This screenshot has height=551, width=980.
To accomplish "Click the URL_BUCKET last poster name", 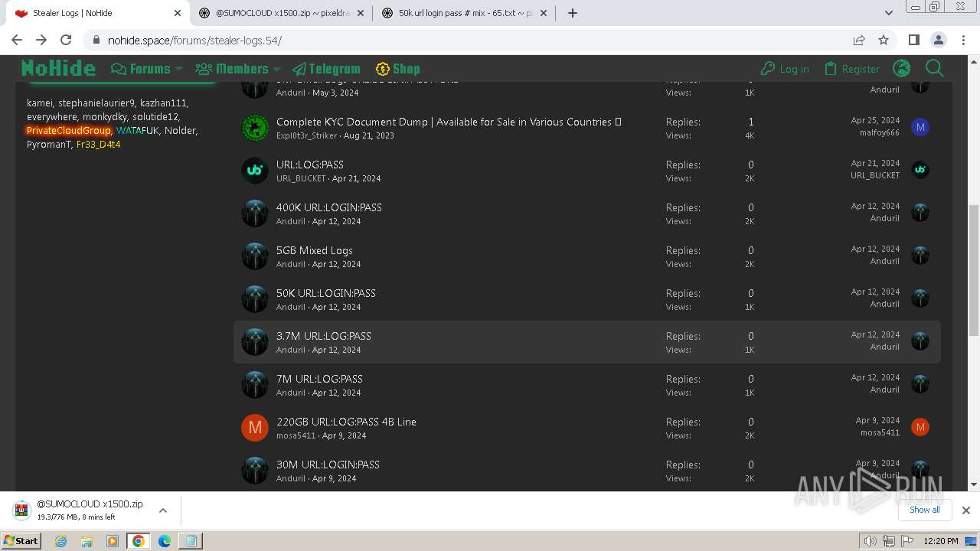I will pyautogui.click(x=875, y=175).
